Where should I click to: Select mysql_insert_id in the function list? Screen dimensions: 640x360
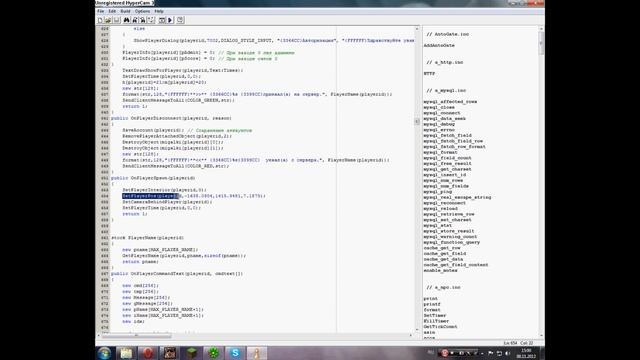click(444, 175)
